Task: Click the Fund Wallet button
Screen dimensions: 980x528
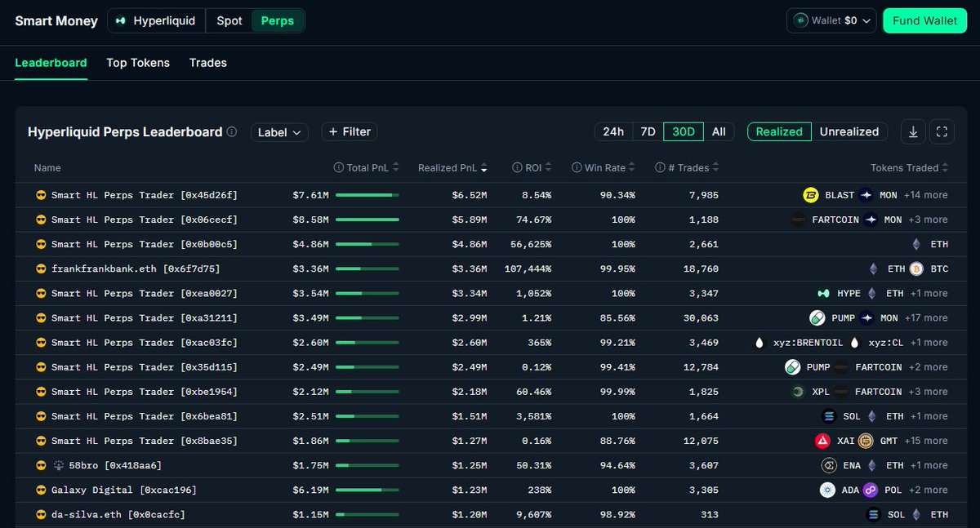Action: tap(925, 20)
